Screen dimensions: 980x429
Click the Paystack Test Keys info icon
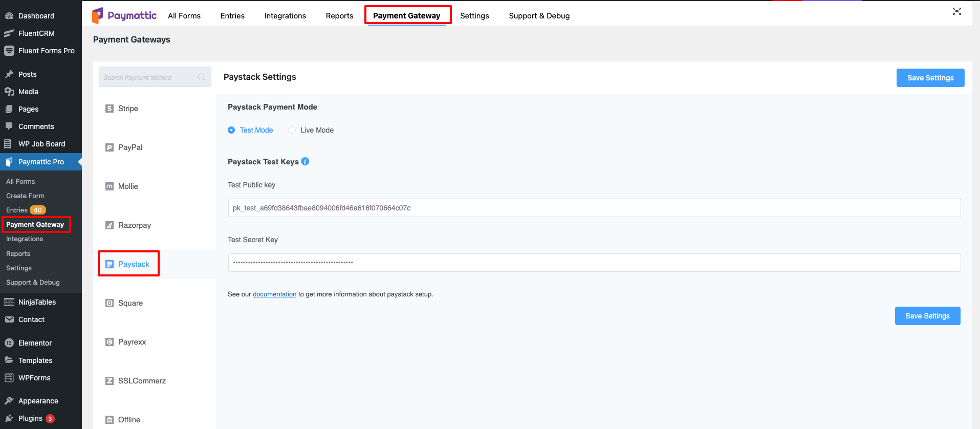(x=305, y=161)
